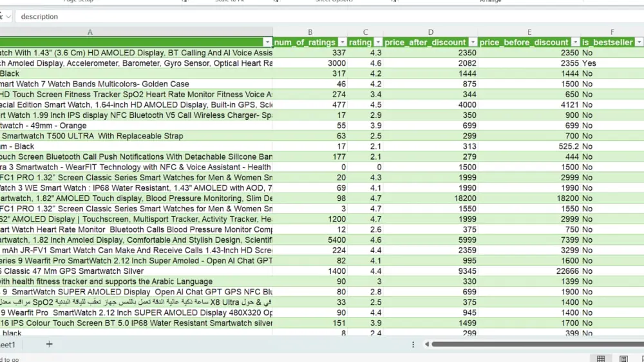Click the price_after_discount header cell

(430, 43)
